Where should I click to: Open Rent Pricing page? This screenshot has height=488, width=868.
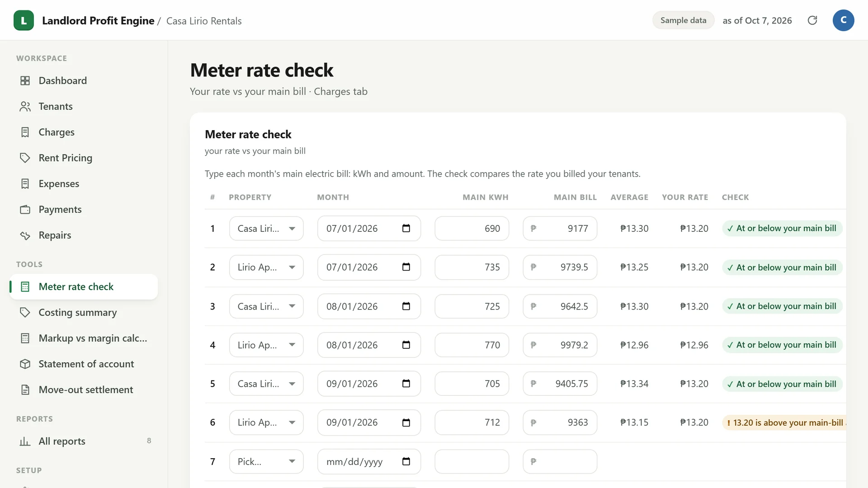click(84, 158)
